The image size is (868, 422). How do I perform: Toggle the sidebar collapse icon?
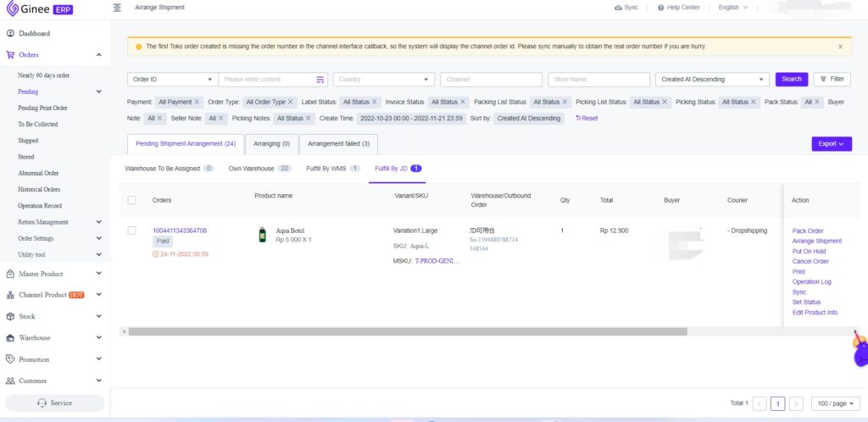pyautogui.click(x=117, y=8)
